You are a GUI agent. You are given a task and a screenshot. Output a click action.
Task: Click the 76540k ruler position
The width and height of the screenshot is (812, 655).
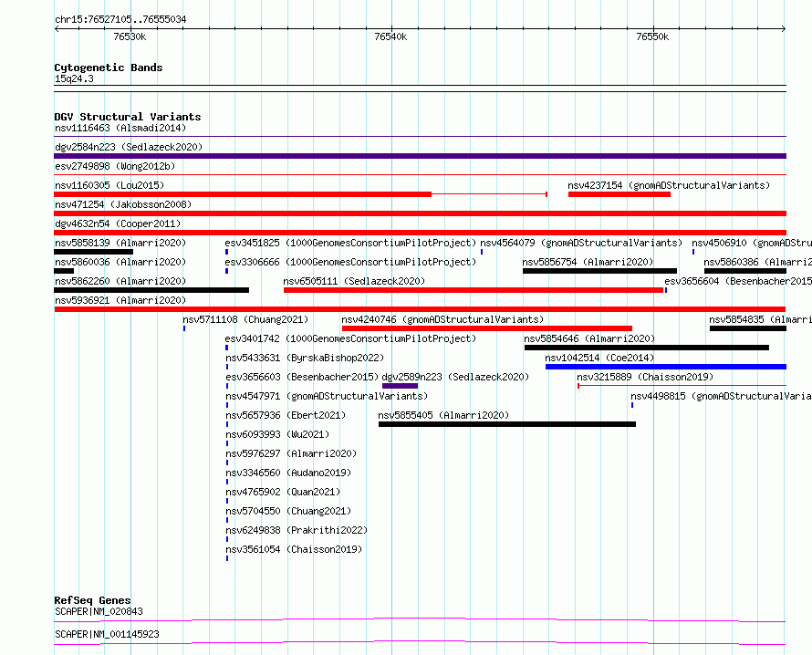(x=391, y=36)
